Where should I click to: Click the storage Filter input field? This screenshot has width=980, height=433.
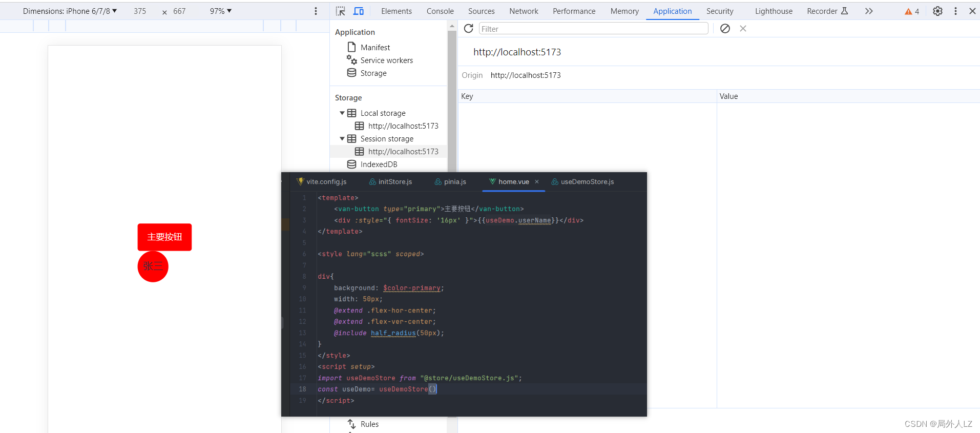(x=593, y=29)
